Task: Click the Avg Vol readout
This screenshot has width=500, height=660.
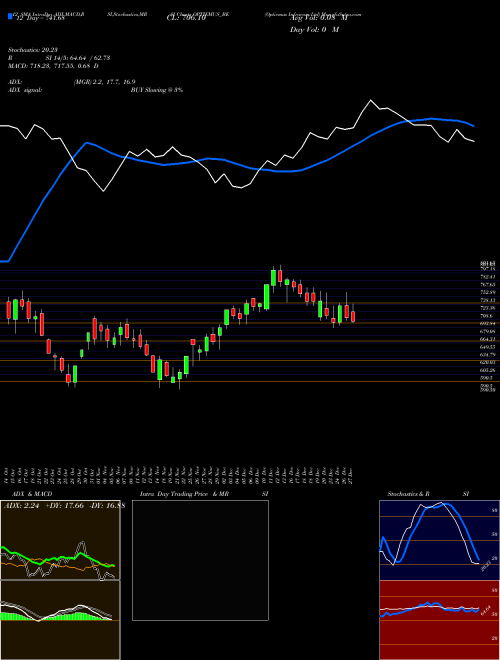Action: (x=319, y=18)
